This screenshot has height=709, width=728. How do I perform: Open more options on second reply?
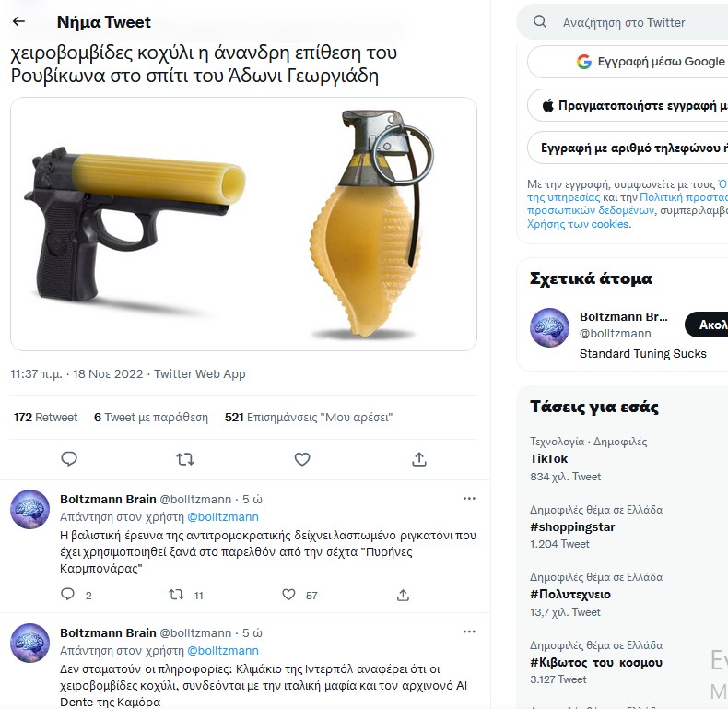point(469,632)
